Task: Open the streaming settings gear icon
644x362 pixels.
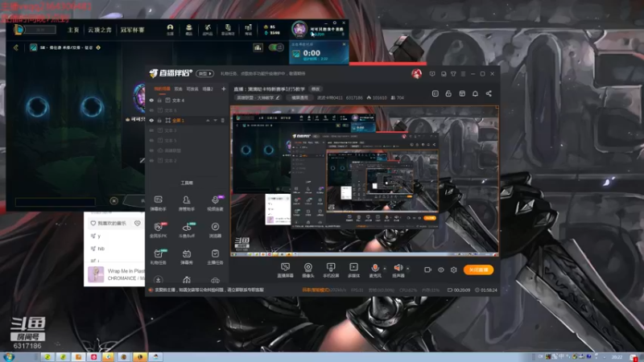Action: [x=453, y=269]
